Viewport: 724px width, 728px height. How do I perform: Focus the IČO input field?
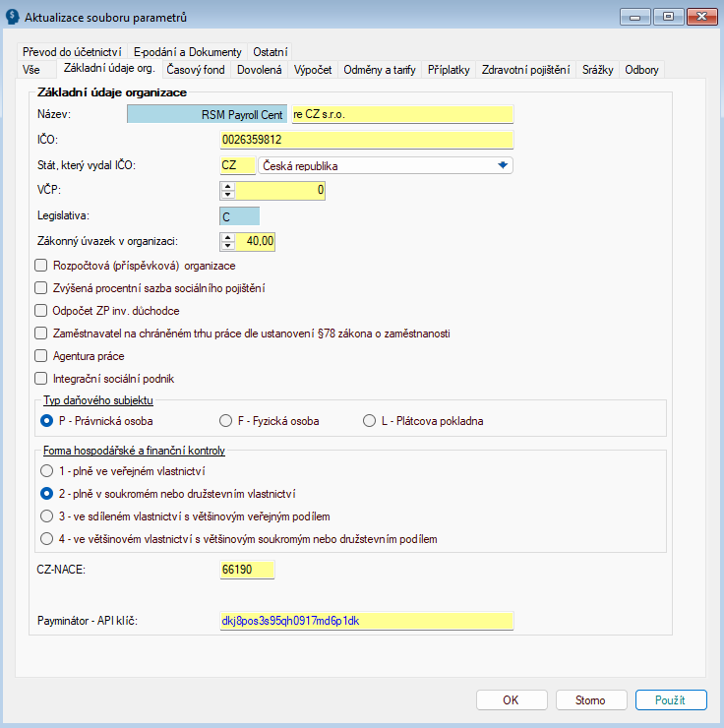(x=366, y=140)
